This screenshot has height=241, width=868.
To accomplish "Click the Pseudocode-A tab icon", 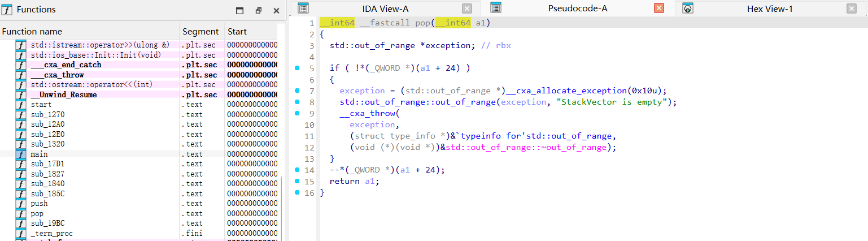I will point(496,8).
